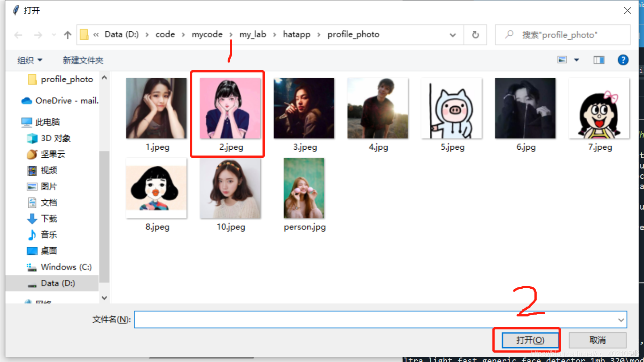Select the 5.jpeg pig cartoon thumbnail
Image resolution: width=644 pixels, height=362 pixels.
[452, 108]
